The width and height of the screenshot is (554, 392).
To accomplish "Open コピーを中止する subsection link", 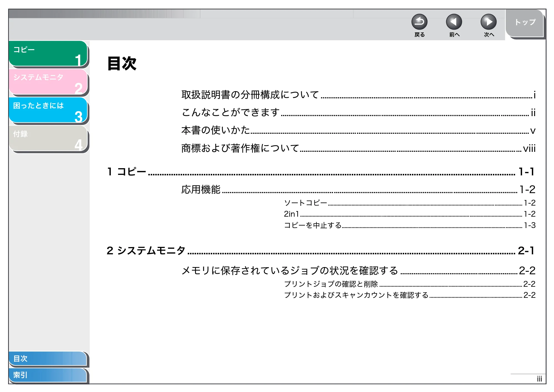I will coord(410,225).
